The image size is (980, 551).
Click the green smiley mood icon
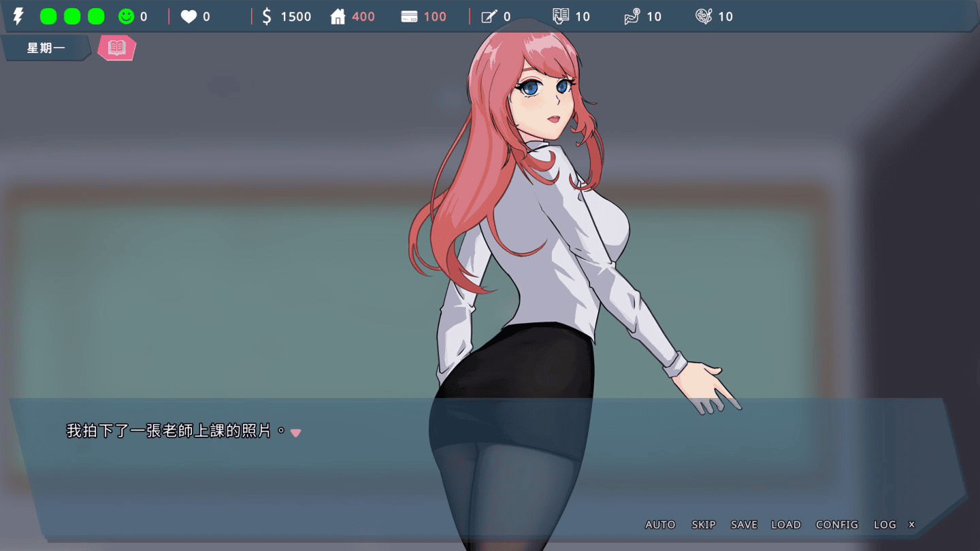click(x=126, y=16)
